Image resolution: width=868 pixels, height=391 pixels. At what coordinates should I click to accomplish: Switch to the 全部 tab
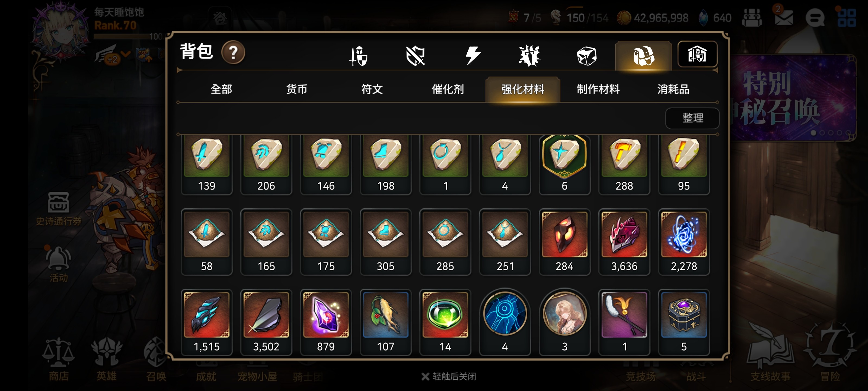click(221, 89)
